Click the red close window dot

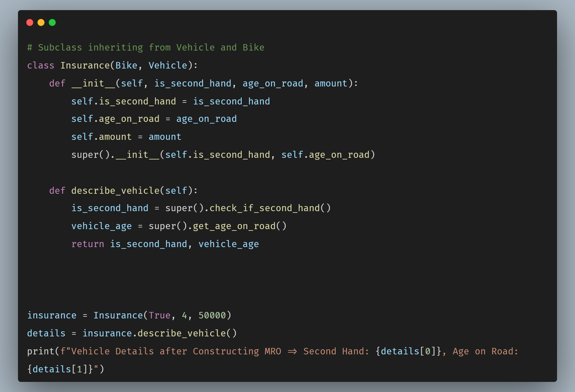(x=30, y=22)
